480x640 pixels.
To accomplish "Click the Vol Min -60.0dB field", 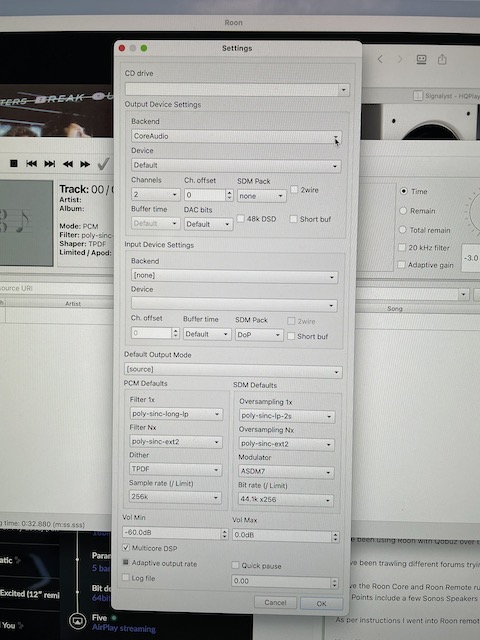I will tap(171, 533).
